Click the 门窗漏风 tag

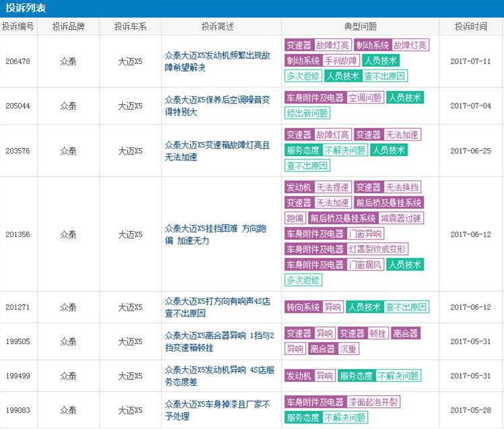365,265
